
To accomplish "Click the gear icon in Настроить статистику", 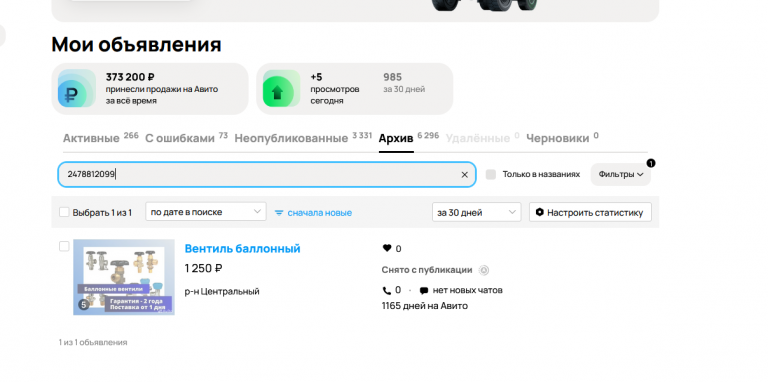I will [x=540, y=212].
